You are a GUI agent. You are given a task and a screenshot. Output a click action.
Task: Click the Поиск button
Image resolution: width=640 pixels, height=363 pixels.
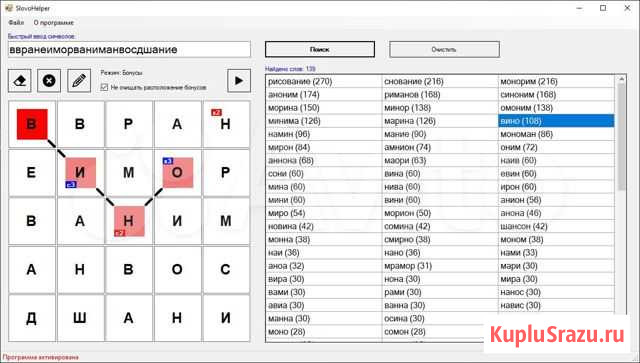coord(320,49)
